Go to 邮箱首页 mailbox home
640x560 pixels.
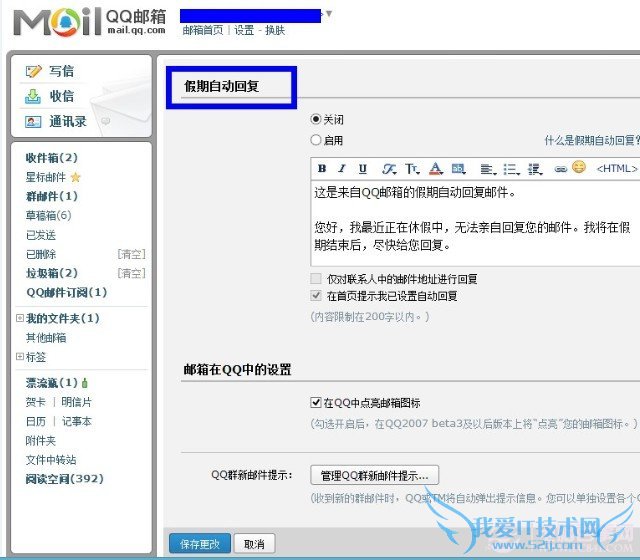click(x=203, y=30)
